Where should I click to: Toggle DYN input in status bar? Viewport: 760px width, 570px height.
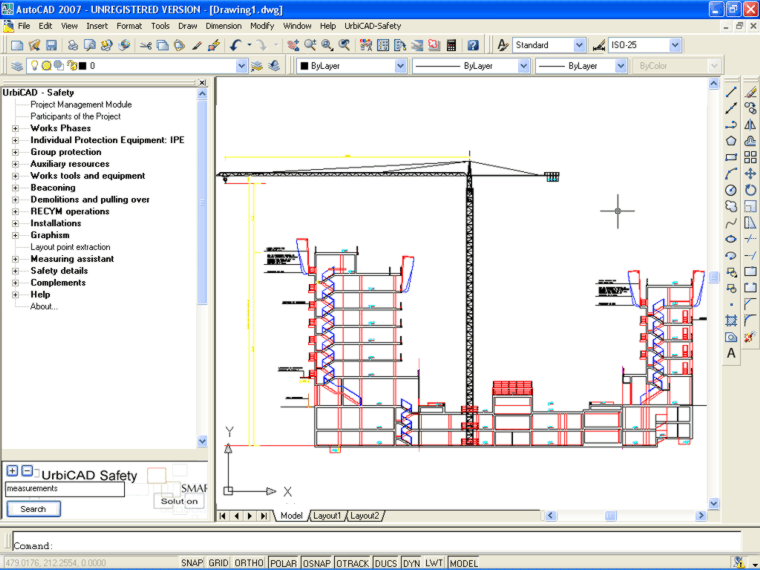pos(411,563)
